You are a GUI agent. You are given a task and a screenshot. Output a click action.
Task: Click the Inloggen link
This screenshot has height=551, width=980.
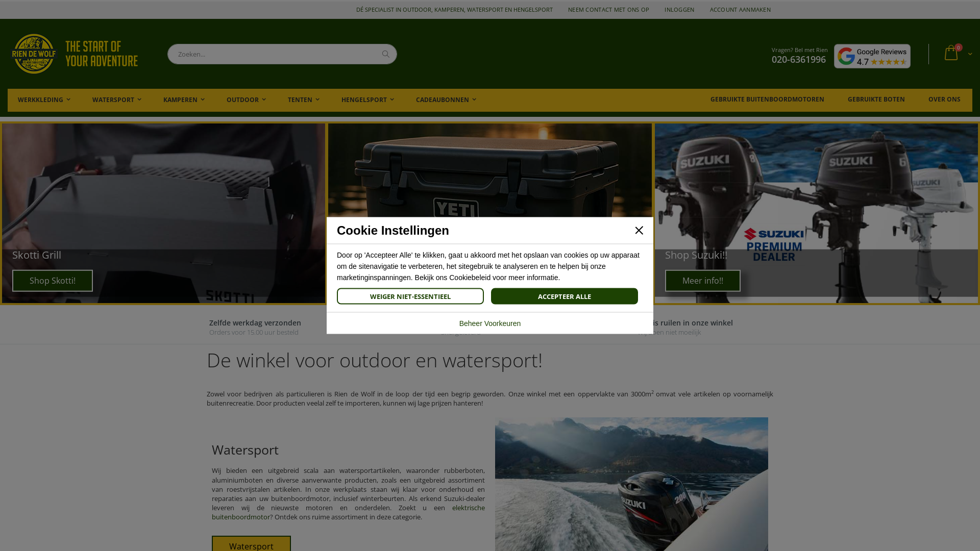pyautogui.click(x=679, y=10)
